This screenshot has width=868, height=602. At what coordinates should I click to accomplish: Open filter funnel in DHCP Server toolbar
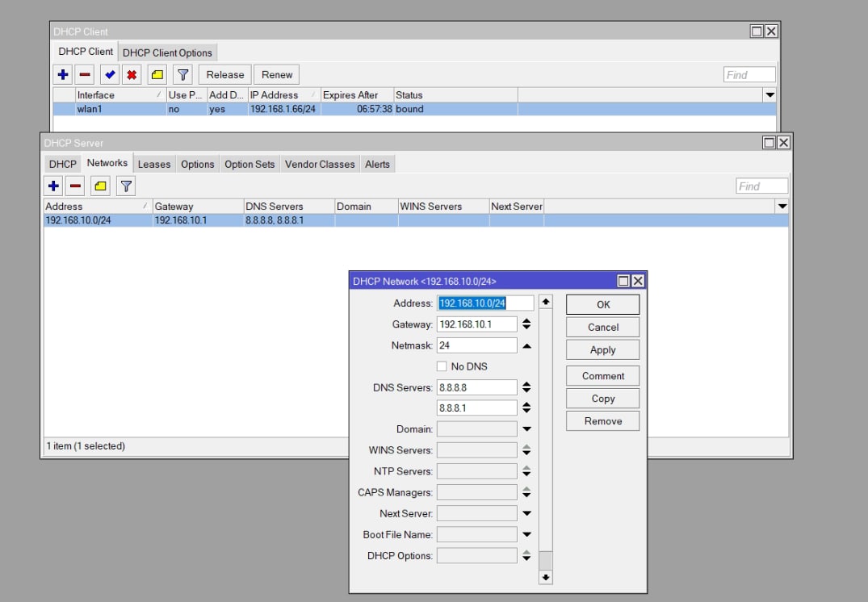pos(126,186)
